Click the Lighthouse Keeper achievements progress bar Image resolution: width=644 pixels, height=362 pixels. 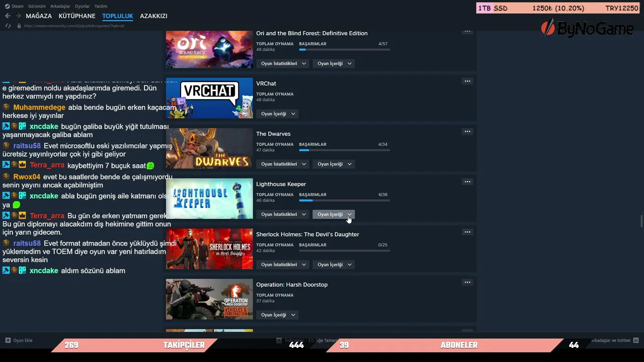(344, 201)
